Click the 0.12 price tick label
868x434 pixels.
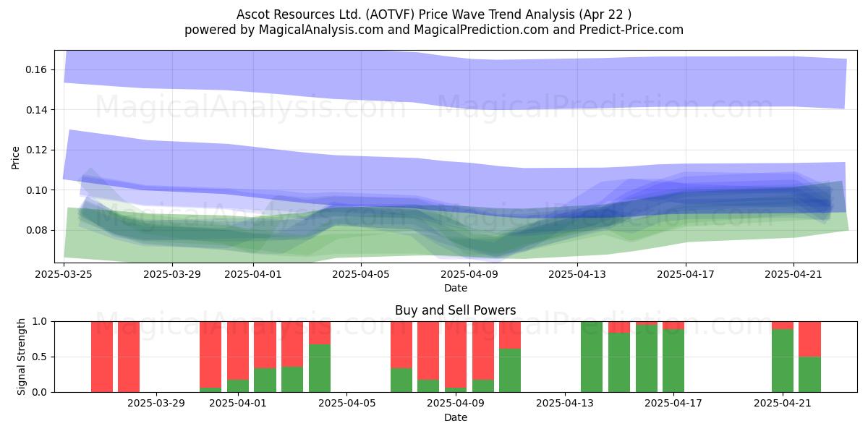pyautogui.click(x=38, y=150)
